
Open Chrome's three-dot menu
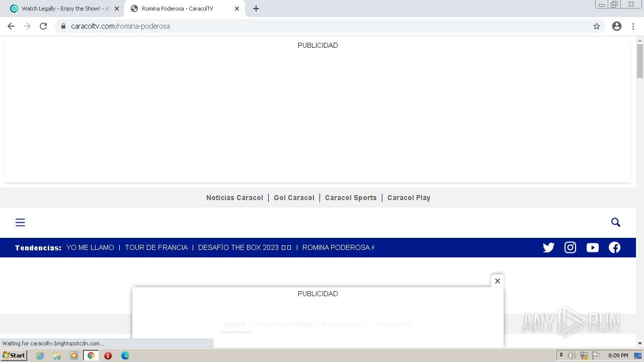(x=633, y=26)
